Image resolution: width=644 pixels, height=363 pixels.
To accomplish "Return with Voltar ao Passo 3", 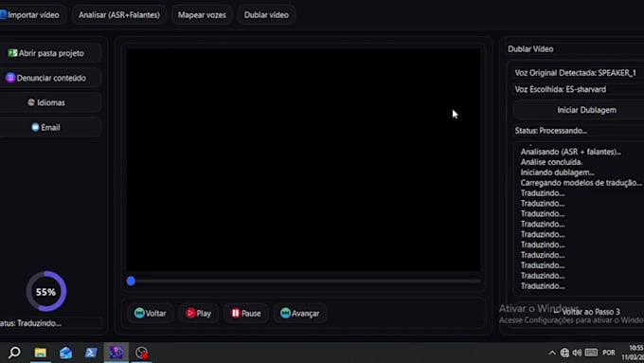I will click(x=587, y=312).
